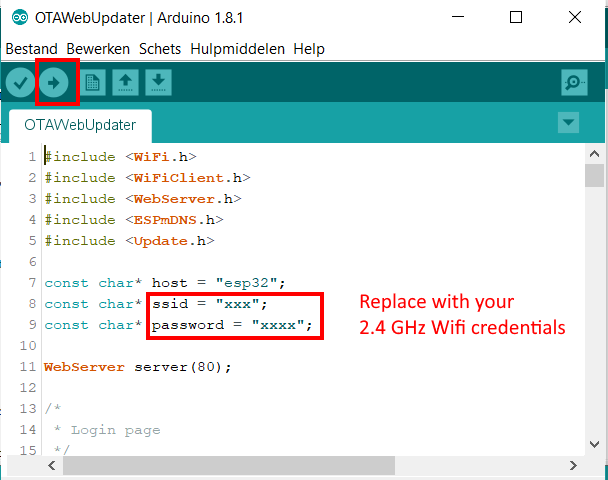Create a new sketch with New icon

tap(93, 82)
